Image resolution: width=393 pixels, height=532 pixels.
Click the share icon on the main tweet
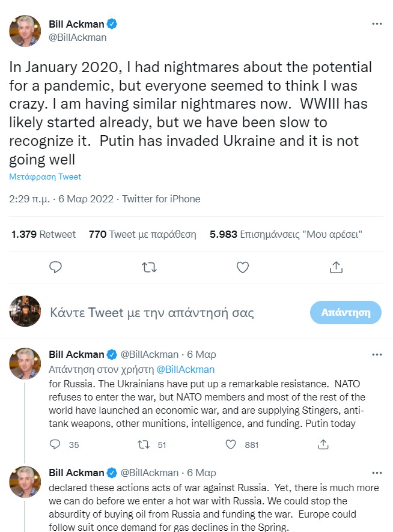[337, 267]
